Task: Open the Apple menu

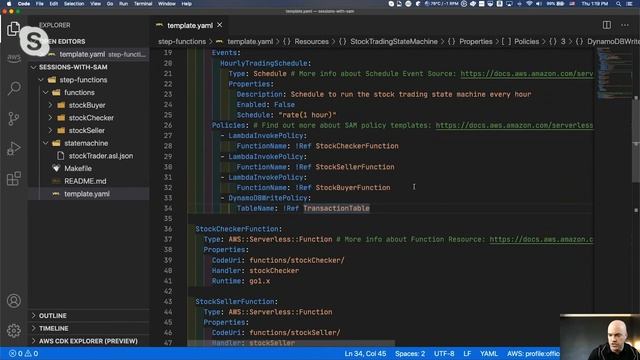Action: tap(9, 4)
